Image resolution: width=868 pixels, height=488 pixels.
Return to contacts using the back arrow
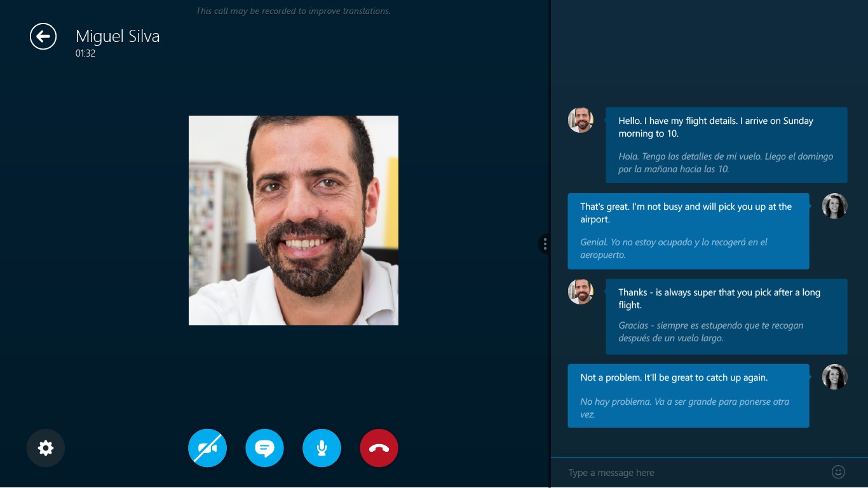coord(43,36)
